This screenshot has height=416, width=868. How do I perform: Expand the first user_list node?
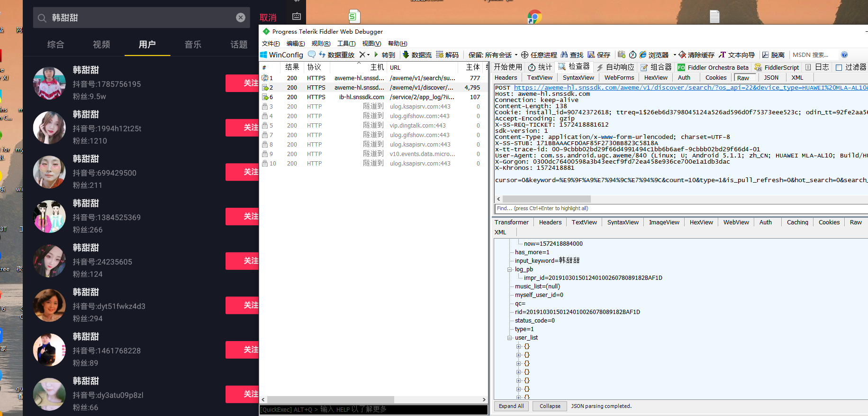coord(518,346)
